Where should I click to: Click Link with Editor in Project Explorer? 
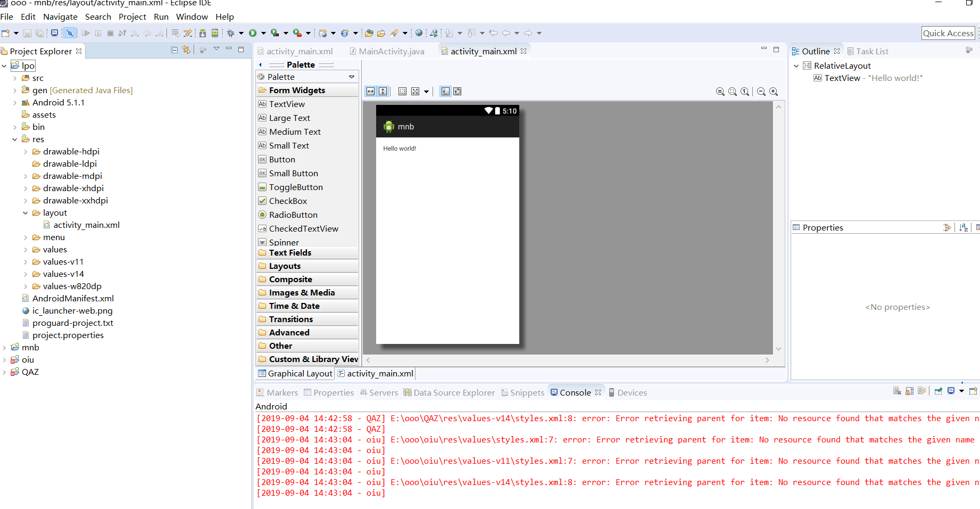click(x=186, y=50)
